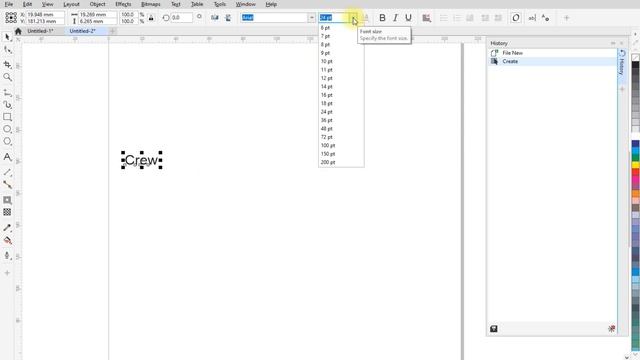Open the Layout menu

click(x=71, y=4)
